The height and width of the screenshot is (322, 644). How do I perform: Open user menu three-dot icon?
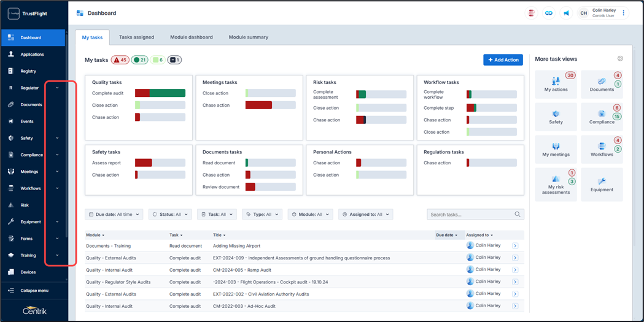pyautogui.click(x=624, y=13)
